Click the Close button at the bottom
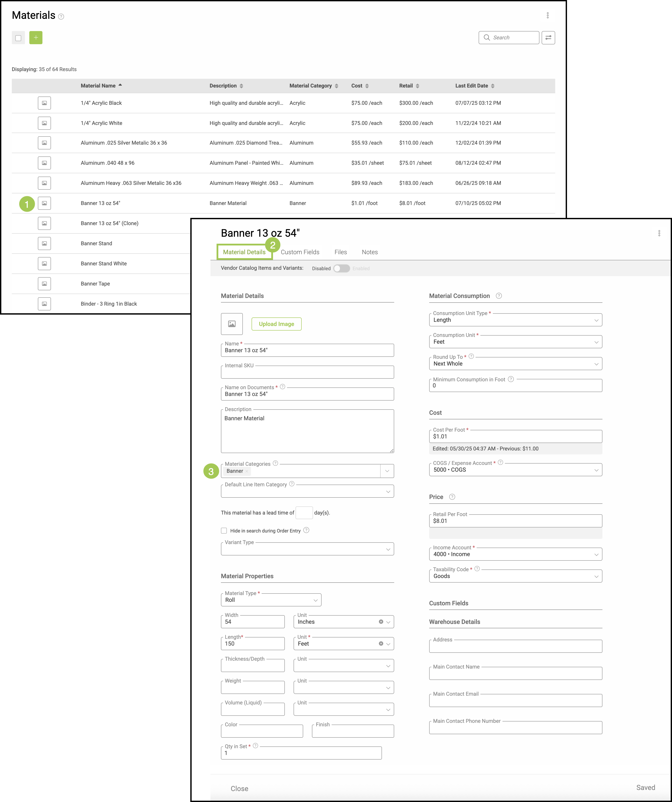Viewport: 672px width, 802px height. click(x=239, y=789)
